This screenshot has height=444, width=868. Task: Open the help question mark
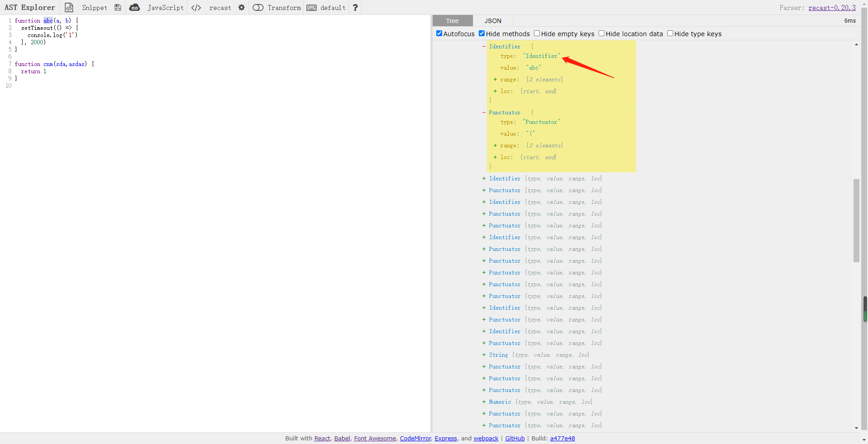(355, 8)
